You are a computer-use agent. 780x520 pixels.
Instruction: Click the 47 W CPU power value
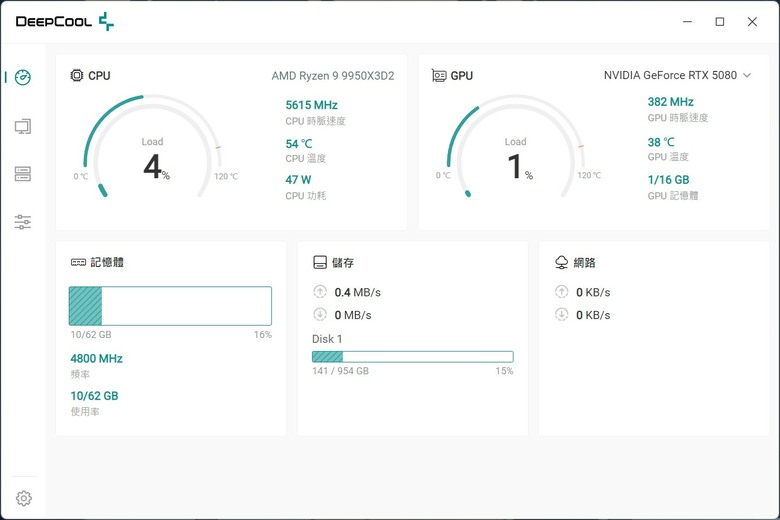(298, 180)
